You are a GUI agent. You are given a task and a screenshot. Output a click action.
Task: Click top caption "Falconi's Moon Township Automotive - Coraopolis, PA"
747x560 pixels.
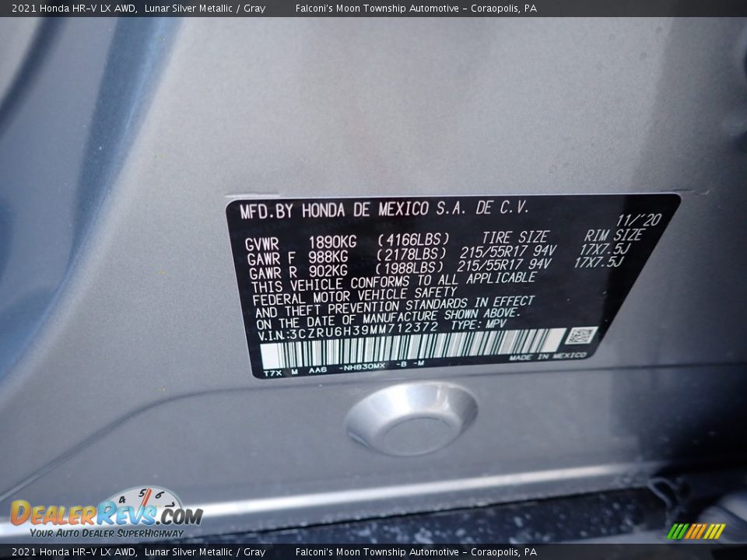tap(416, 8)
